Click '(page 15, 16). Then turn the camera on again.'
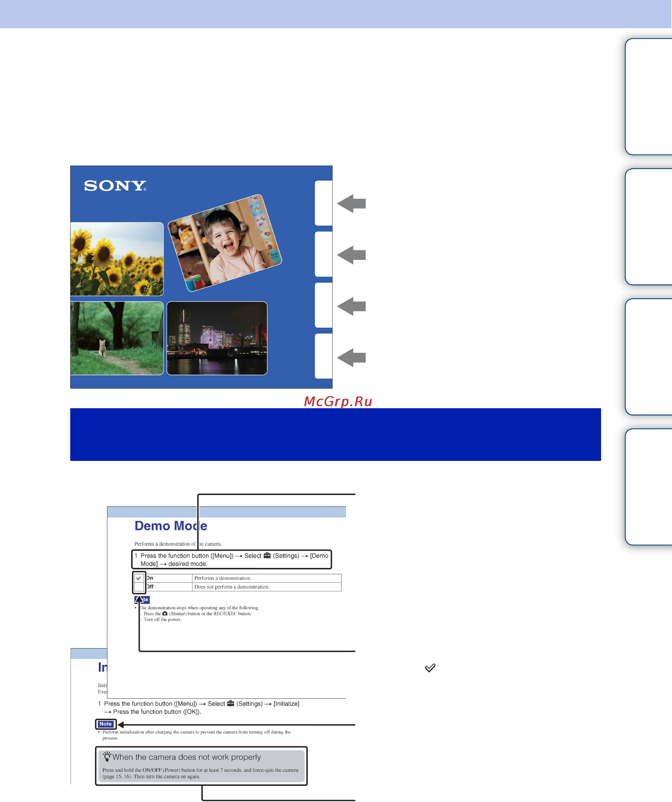This screenshot has width=672, height=802. 151,777
